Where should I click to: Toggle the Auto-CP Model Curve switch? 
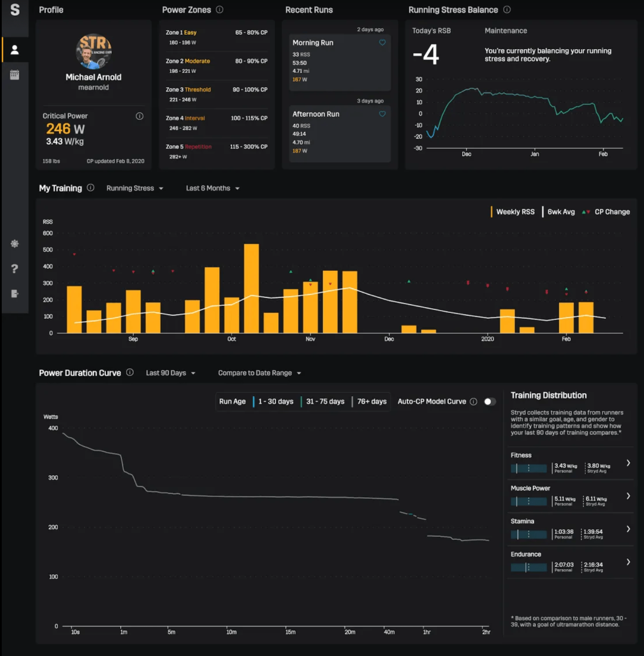490,401
